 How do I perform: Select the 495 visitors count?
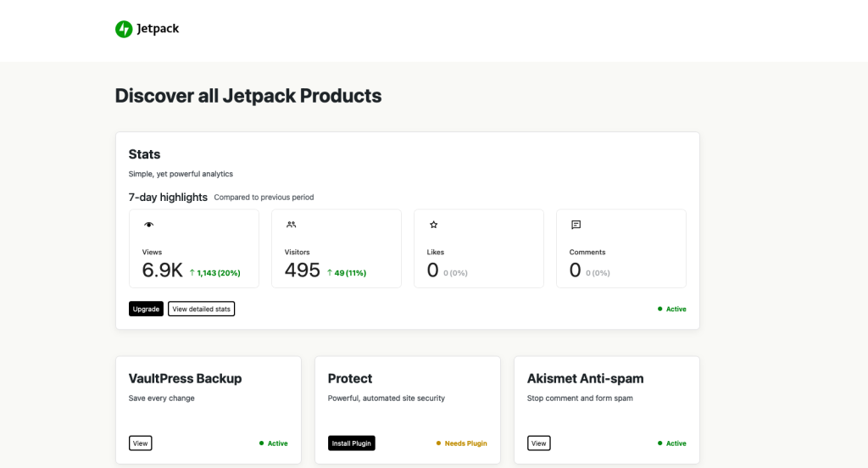303,270
